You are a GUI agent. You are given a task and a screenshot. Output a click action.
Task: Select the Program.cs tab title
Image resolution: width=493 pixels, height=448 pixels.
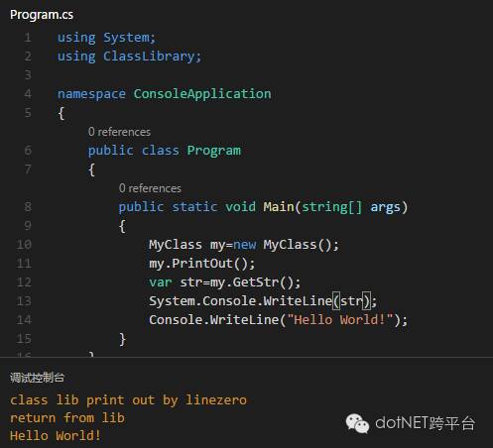pos(42,15)
